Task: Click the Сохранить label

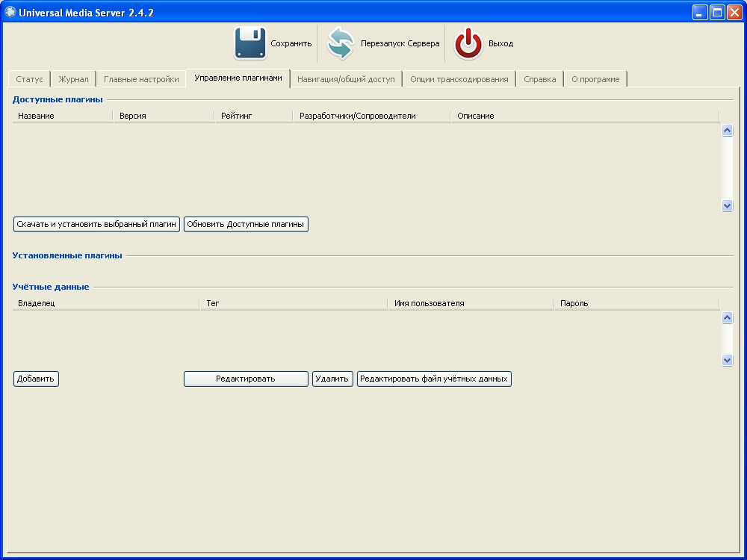Action: point(291,43)
